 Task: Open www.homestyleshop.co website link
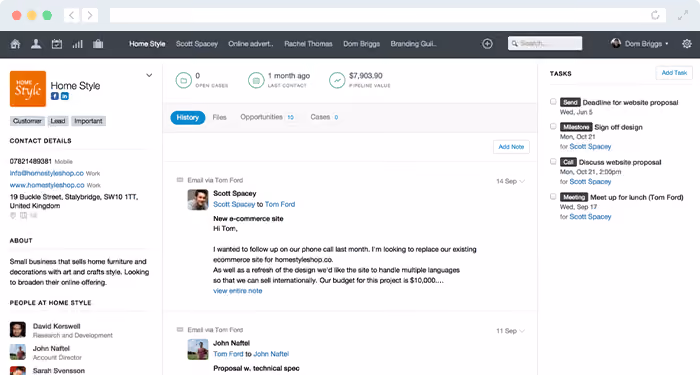pos(47,185)
